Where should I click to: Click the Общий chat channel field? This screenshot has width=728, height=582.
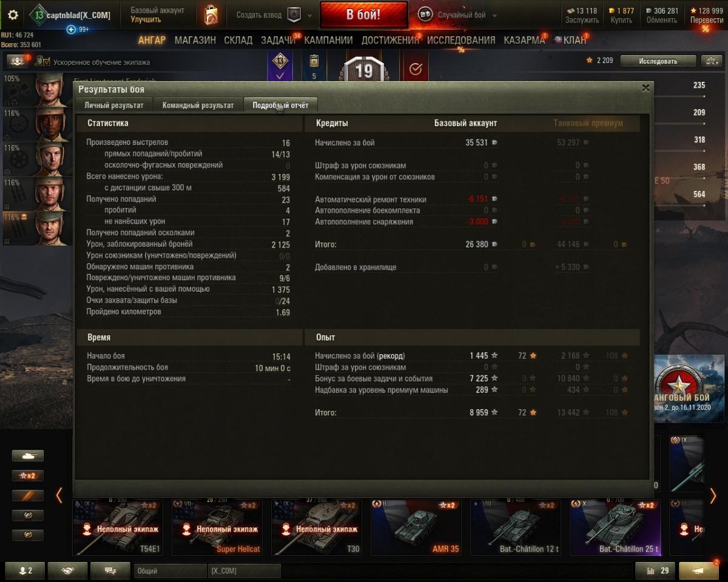click(x=171, y=570)
